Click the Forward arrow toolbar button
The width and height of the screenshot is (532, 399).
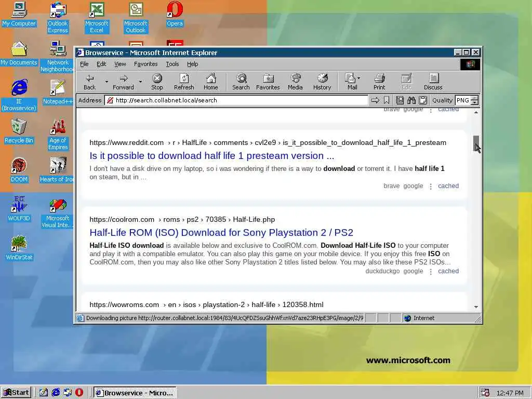(x=124, y=82)
